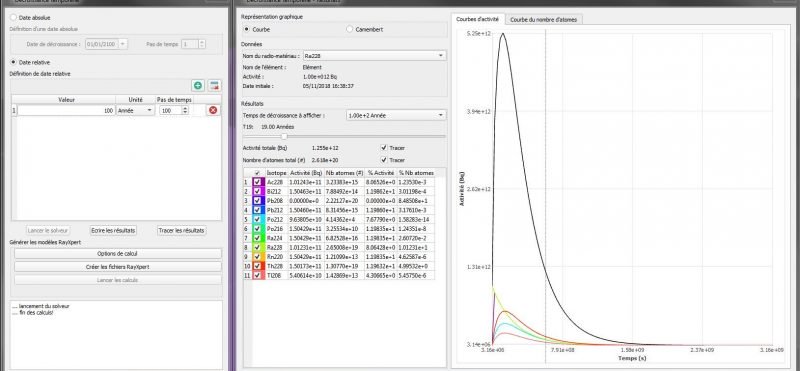This screenshot has width=800, height=371.
Task: Open the Unité dropdown showing Année
Action: pyautogui.click(x=135, y=110)
